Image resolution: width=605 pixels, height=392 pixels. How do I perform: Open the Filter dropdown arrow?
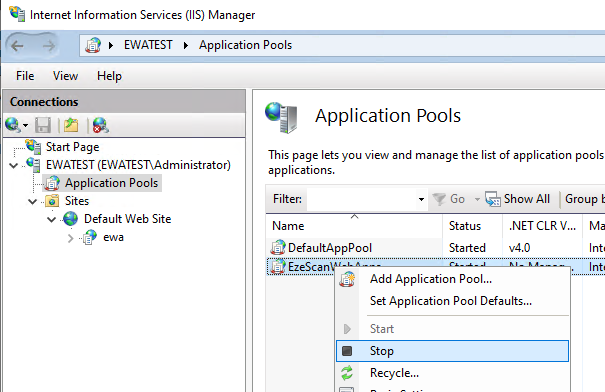421,199
